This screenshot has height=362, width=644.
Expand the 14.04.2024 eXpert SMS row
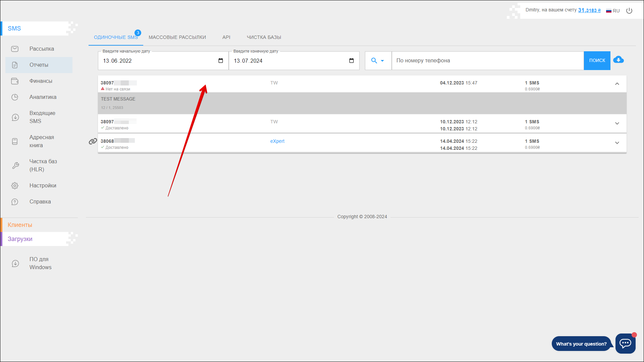(617, 143)
